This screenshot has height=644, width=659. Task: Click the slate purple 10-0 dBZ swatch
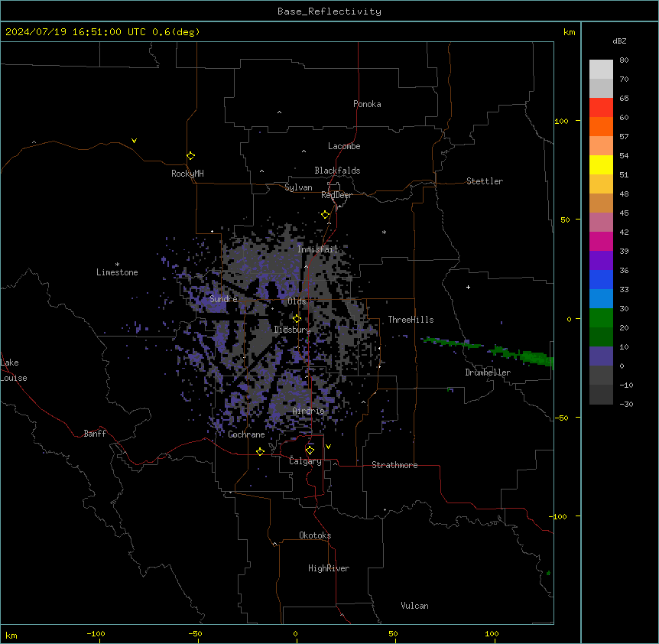601,356
